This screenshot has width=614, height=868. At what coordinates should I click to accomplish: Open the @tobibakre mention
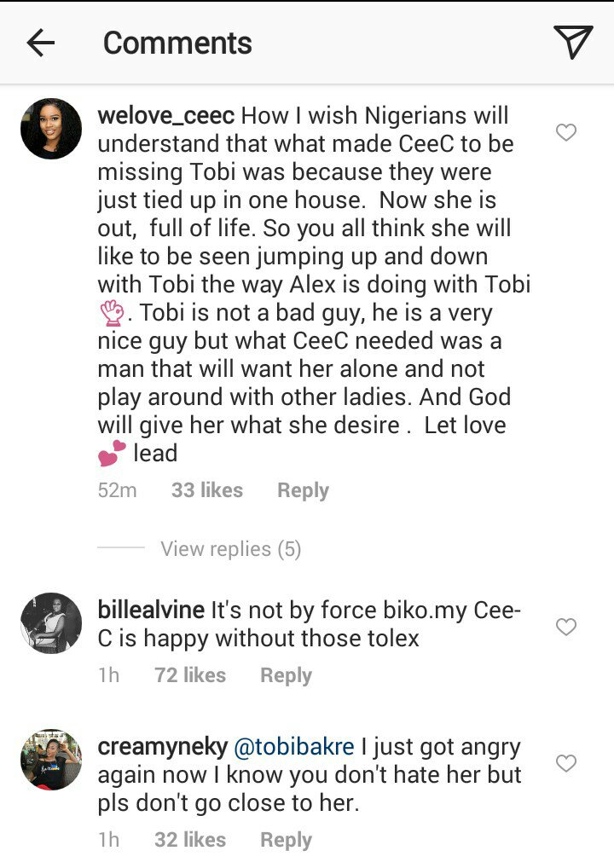[x=294, y=747]
